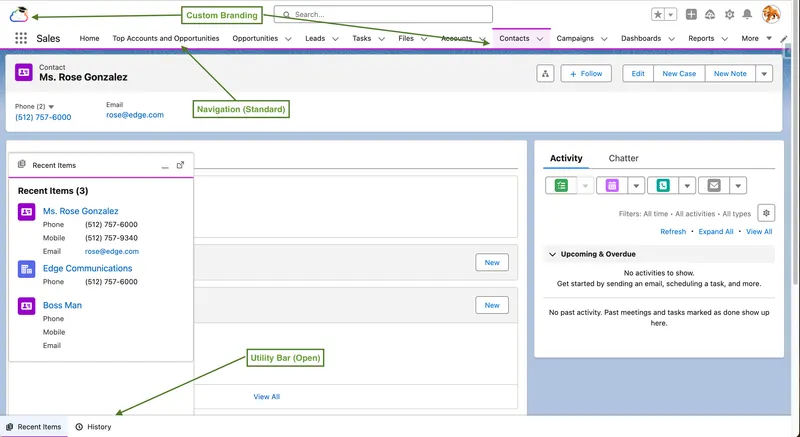This screenshot has width=800, height=437.
Task: Click the Follow button
Action: pyautogui.click(x=586, y=74)
